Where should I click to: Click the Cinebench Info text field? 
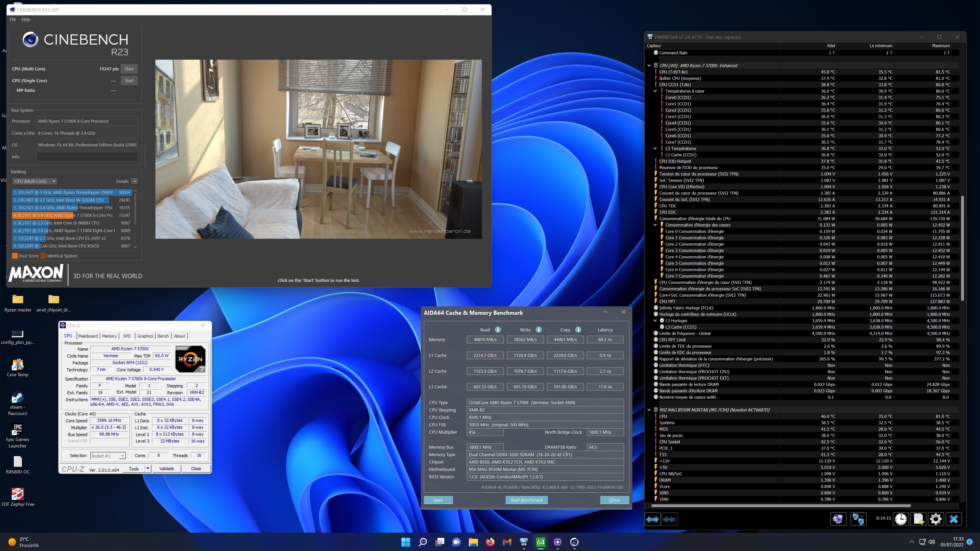coord(87,157)
